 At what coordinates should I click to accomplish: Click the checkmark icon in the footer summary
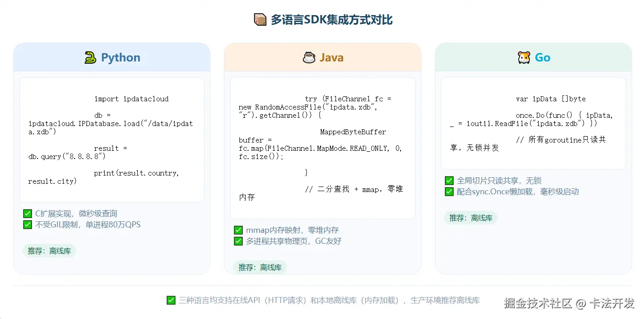pyautogui.click(x=171, y=300)
